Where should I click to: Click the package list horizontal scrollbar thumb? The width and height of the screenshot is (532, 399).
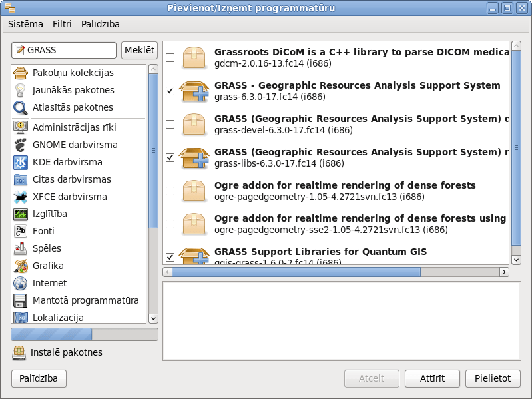point(296,272)
